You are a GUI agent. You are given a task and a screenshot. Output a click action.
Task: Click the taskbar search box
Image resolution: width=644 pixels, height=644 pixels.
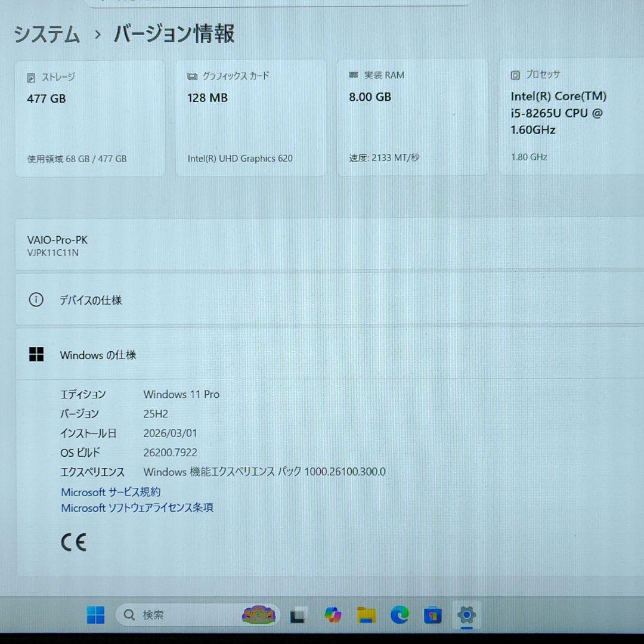197,615
